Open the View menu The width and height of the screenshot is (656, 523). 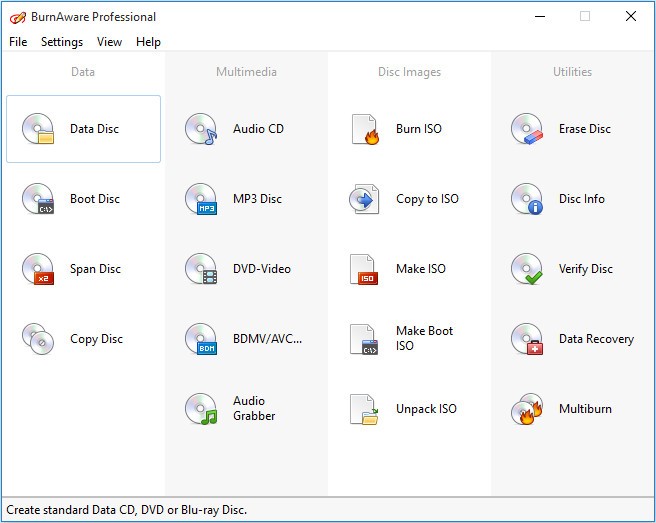110,42
